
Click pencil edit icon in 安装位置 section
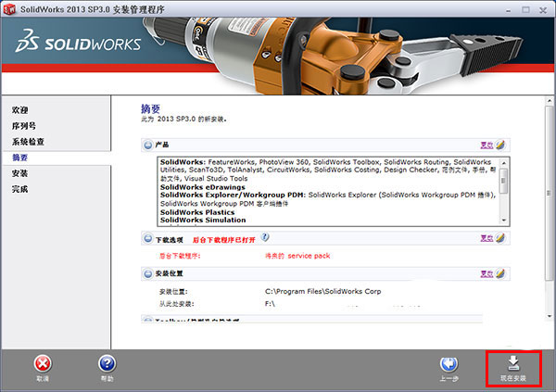point(500,273)
